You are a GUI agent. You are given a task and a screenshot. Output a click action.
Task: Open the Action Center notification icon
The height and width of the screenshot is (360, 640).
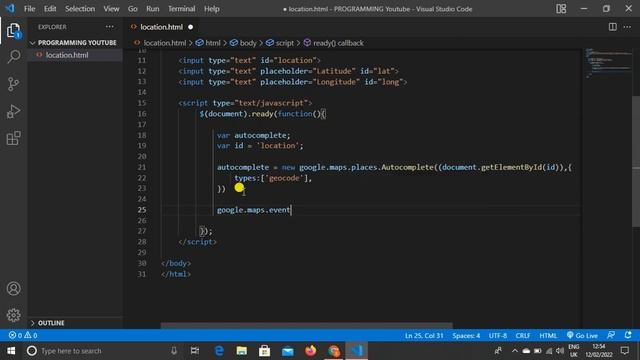pos(625,351)
